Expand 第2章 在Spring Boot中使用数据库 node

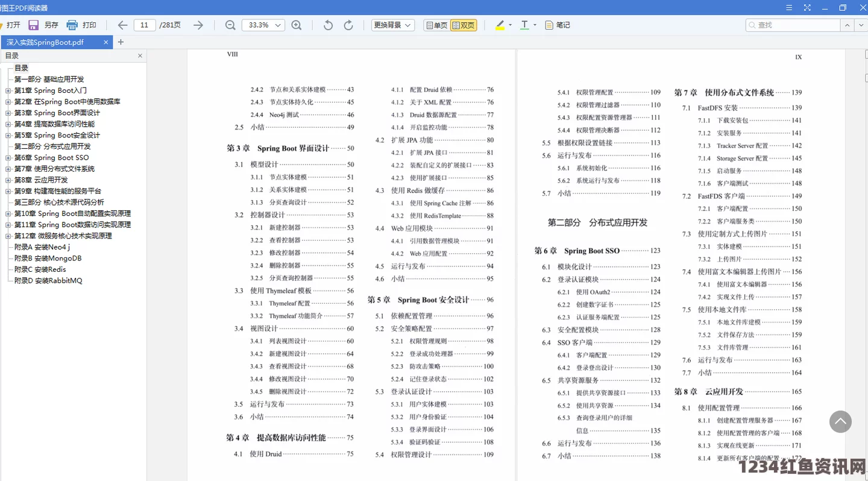[x=8, y=102]
